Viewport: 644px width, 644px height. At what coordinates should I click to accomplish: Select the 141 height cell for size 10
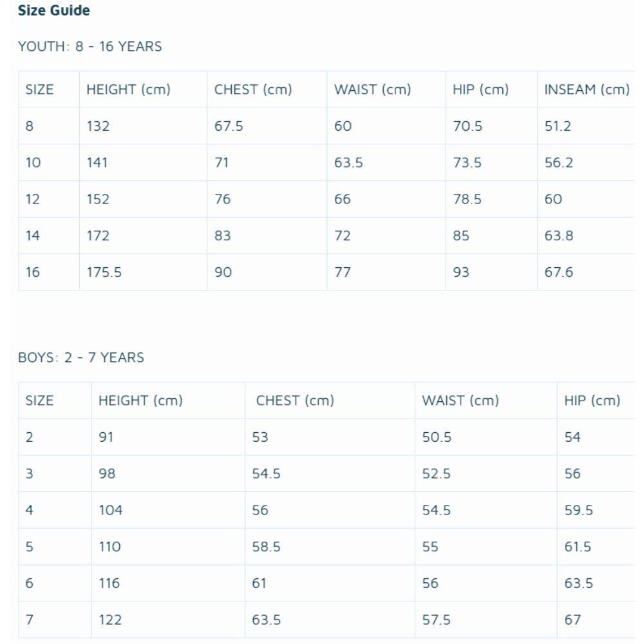[x=144, y=163]
